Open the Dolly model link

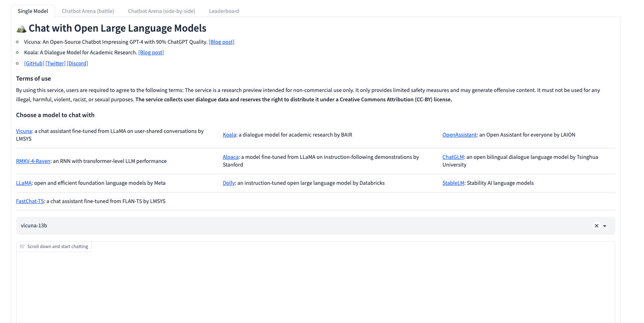(229, 183)
